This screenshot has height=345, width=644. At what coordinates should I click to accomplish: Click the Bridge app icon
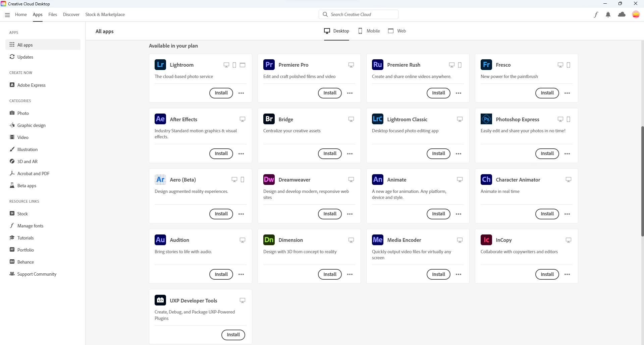[269, 119]
